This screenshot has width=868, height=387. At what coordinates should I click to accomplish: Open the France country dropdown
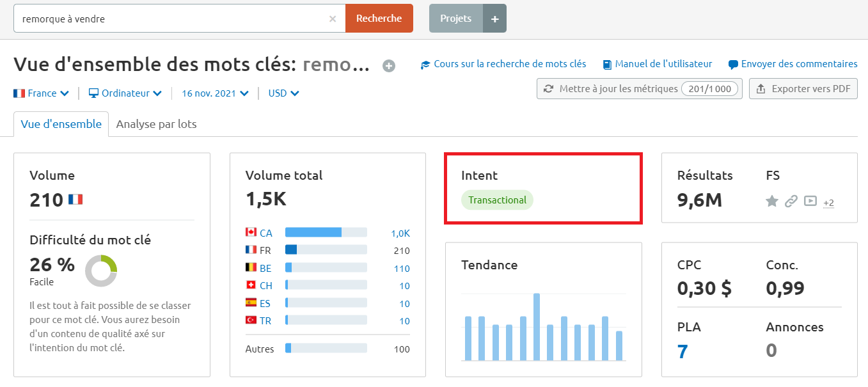point(41,93)
